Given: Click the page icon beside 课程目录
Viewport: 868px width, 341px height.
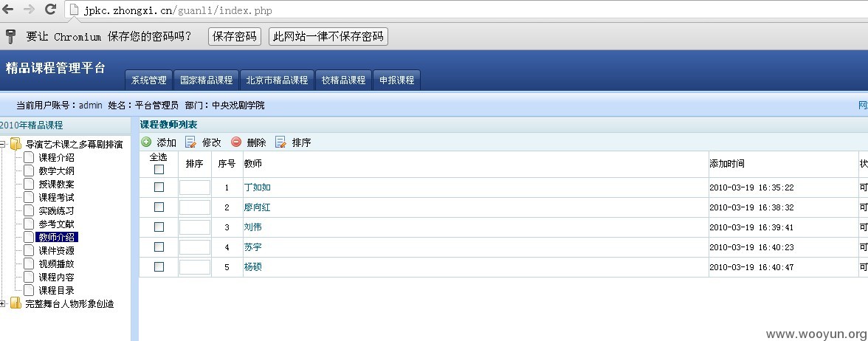Looking at the screenshot, I should point(30,290).
